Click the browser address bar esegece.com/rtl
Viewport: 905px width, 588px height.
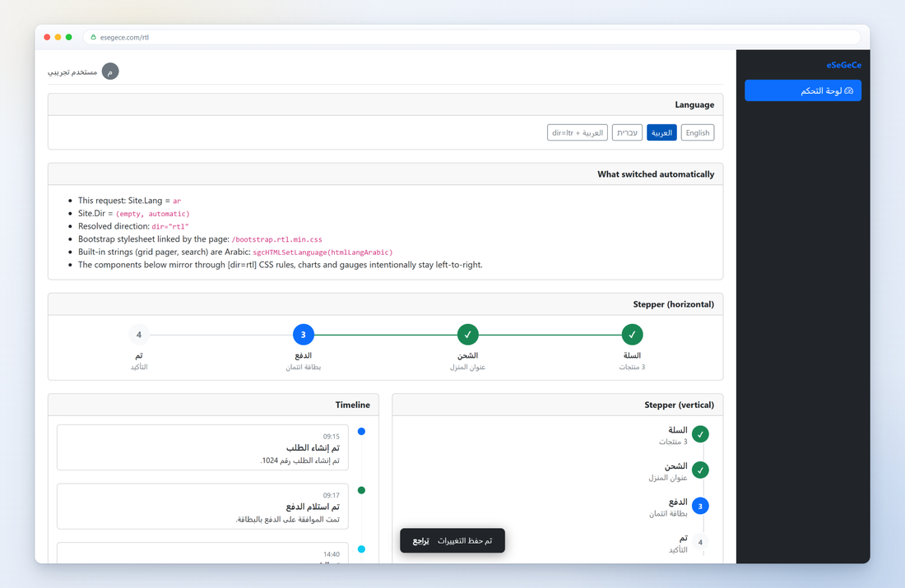click(x=471, y=38)
